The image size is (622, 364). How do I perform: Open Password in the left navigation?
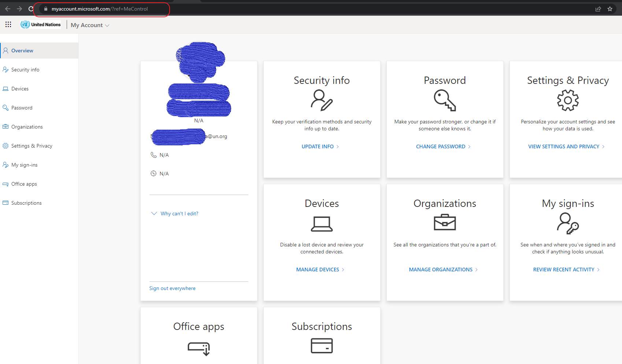(39, 108)
